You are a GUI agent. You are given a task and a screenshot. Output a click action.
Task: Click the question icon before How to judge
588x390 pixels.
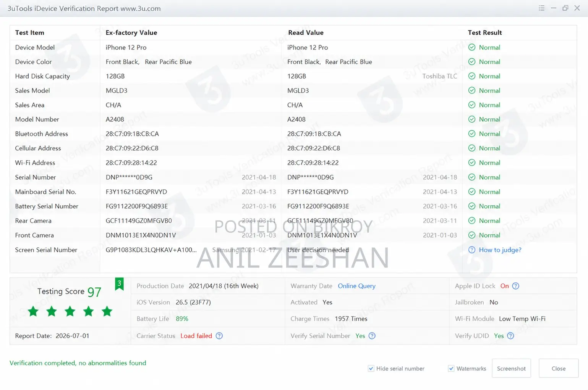tap(472, 250)
